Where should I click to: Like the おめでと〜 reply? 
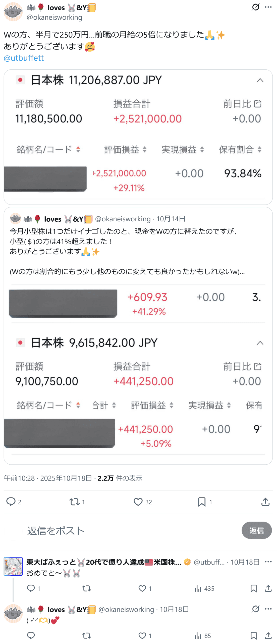click(142, 588)
